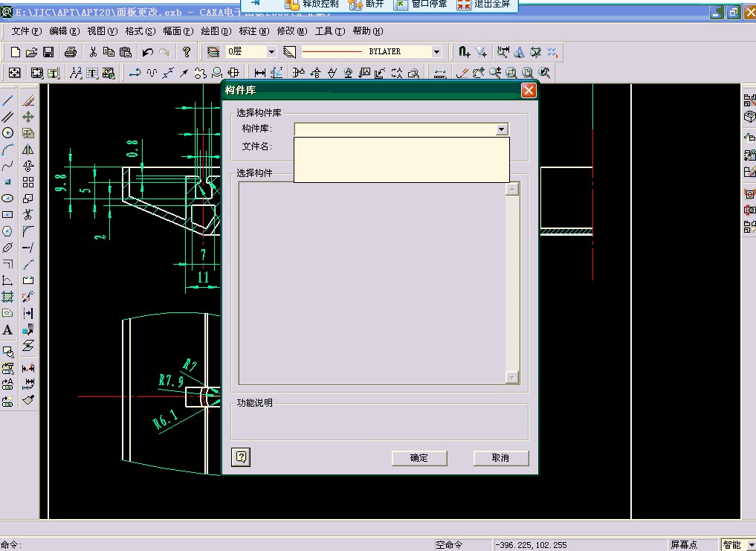
Task: Expand the 构件库 dropdown arrow
Action: [502, 129]
